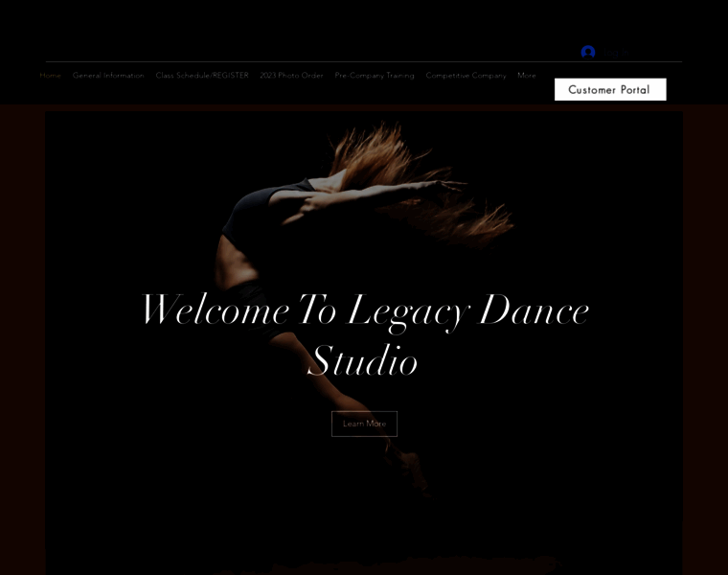Open Pre-Company Training page
Image resolution: width=728 pixels, height=575 pixels.
click(x=375, y=76)
